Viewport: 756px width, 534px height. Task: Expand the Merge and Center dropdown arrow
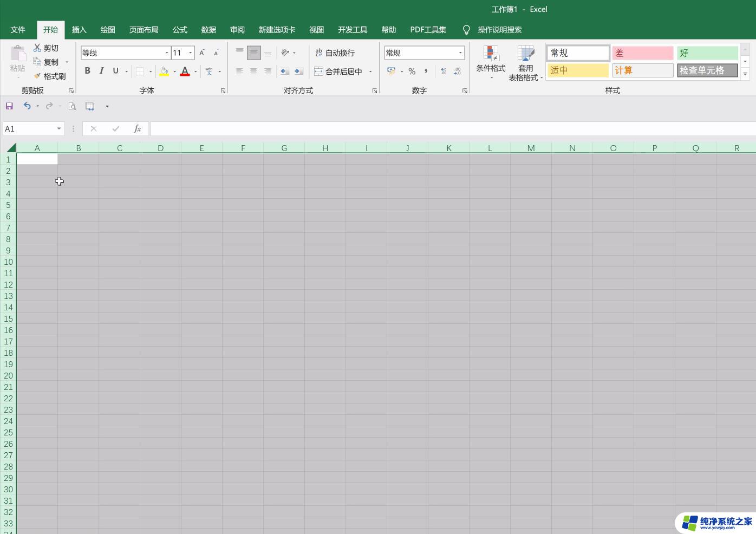[370, 71]
